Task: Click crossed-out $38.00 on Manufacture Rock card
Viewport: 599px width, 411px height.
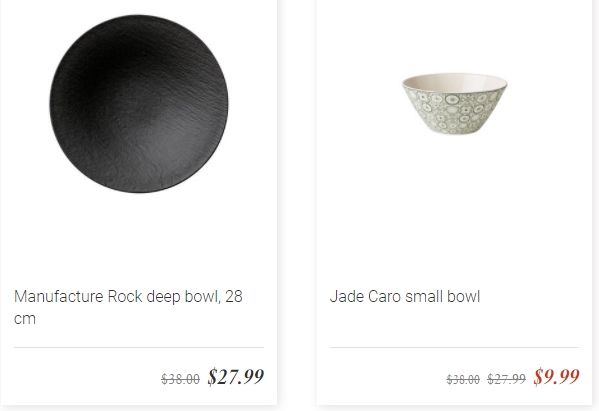Action: (180, 379)
